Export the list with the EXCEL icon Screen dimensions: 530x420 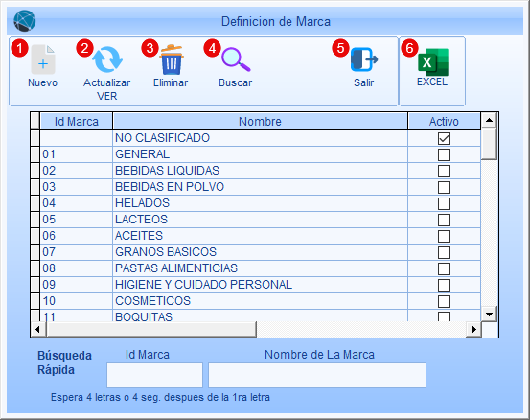point(433,62)
